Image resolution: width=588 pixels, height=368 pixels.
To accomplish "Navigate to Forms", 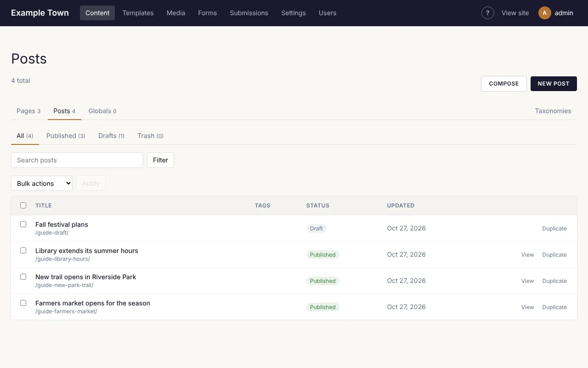I will coord(207,13).
